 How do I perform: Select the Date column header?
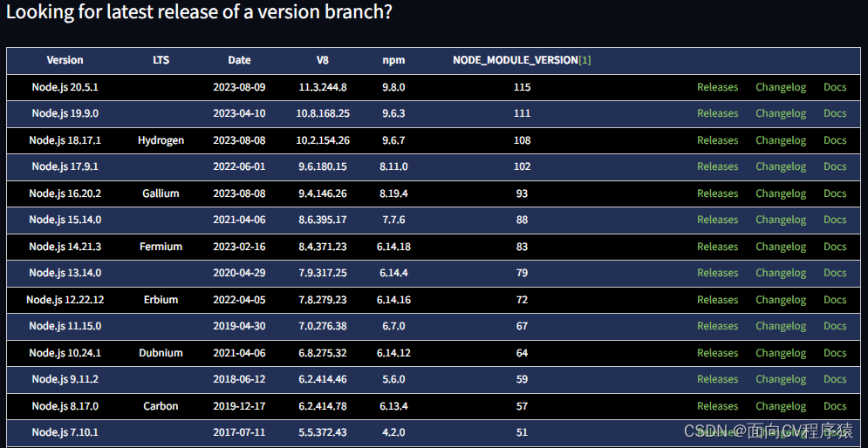click(239, 60)
